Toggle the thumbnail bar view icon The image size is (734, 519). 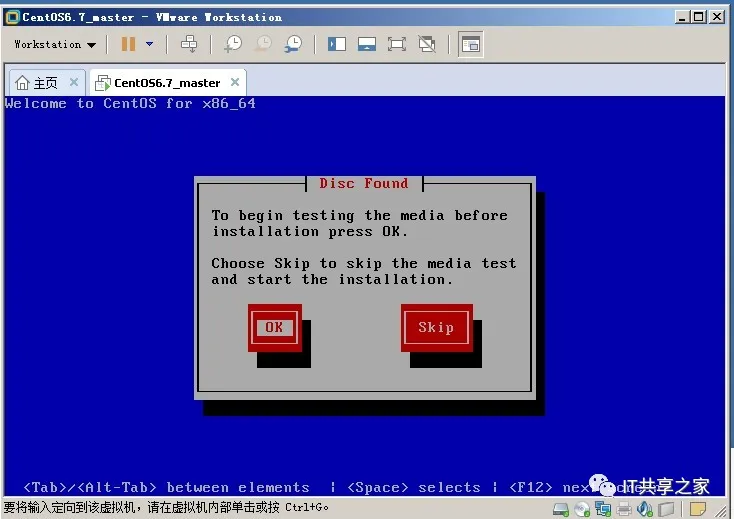(367, 44)
